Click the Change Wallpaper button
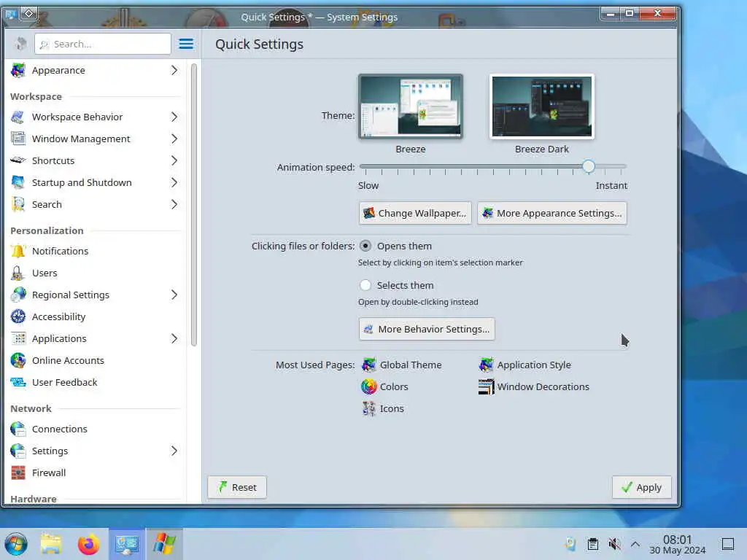Viewport: 747px width, 560px height. [x=415, y=214]
